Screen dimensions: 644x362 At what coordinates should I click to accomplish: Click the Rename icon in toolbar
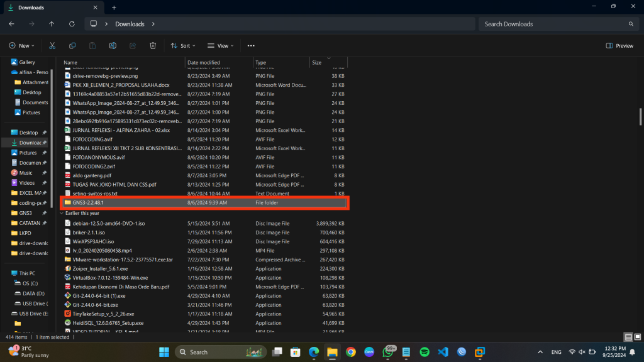tap(113, 46)
